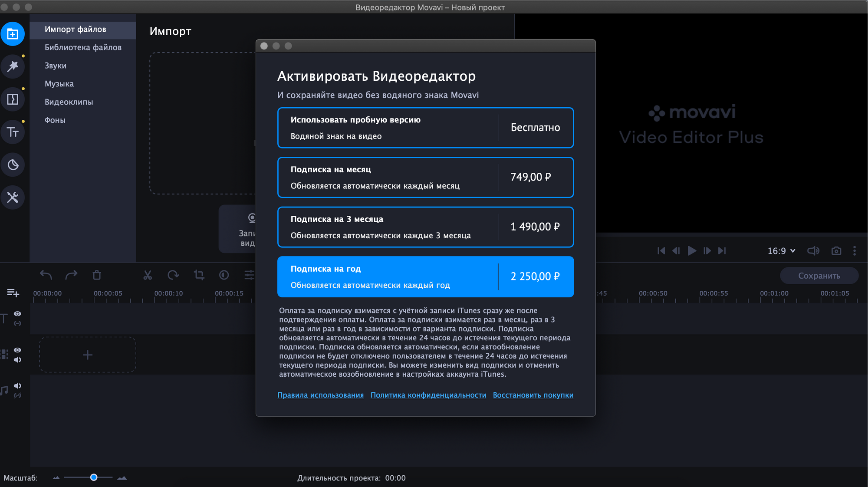Select Библиотека файлов in sidebar
Screen dimensions: 868x487
point(83,47)
